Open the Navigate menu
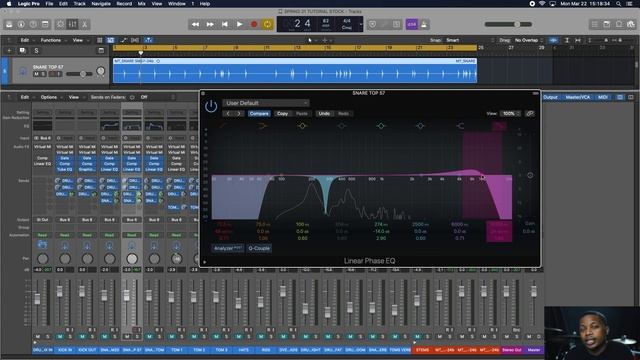 coord(101,4)
